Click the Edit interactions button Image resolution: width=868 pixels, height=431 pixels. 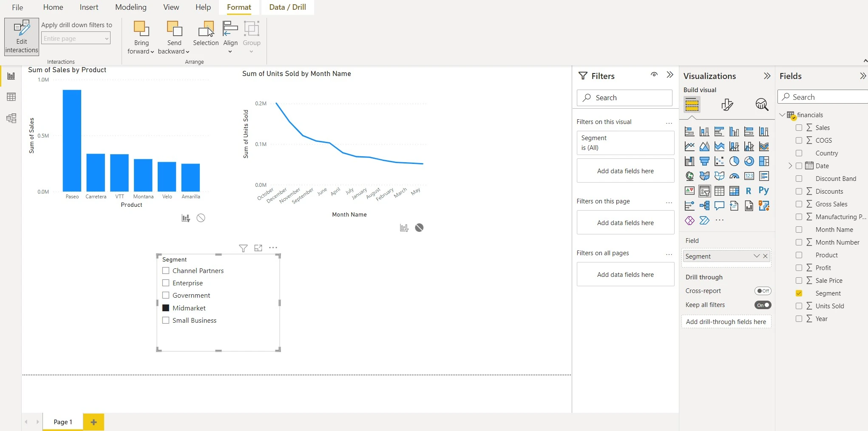coord(22,37)
